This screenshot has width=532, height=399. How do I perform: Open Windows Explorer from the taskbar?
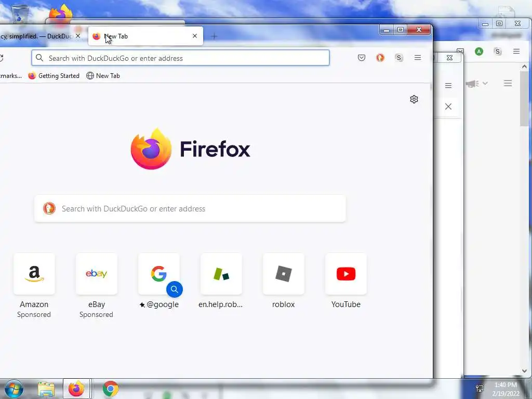46,389
